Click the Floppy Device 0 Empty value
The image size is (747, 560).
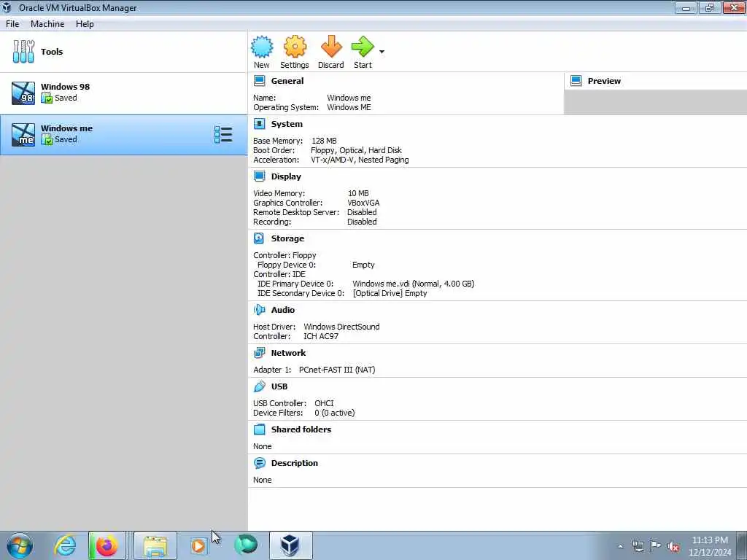(363, 265)
